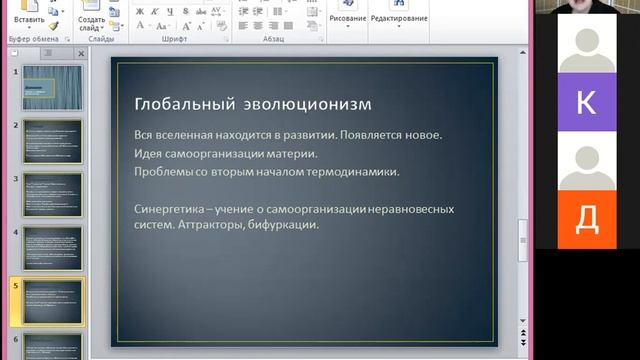
Task: Click the Convert to SmartArt icon
Action: tap(313, 26)
